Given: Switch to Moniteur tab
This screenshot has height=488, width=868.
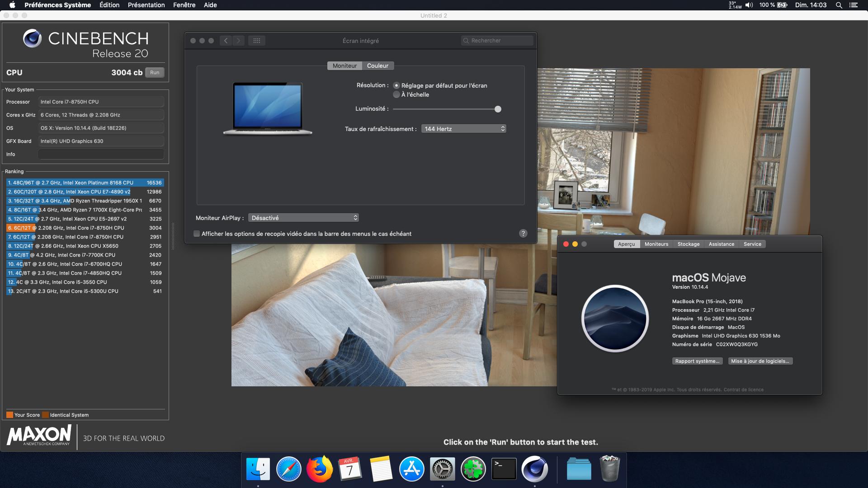Looking at the screenshot, I should [344, 66].
